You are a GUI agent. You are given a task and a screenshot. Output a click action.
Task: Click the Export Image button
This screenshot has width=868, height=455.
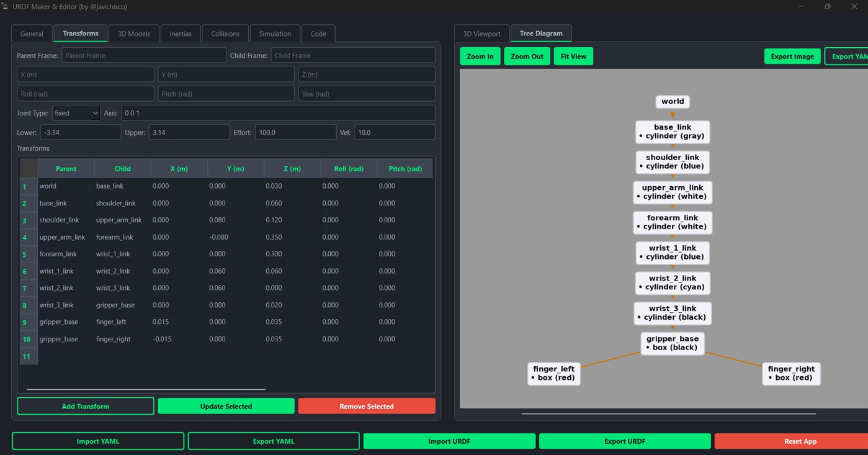[792, 56]
